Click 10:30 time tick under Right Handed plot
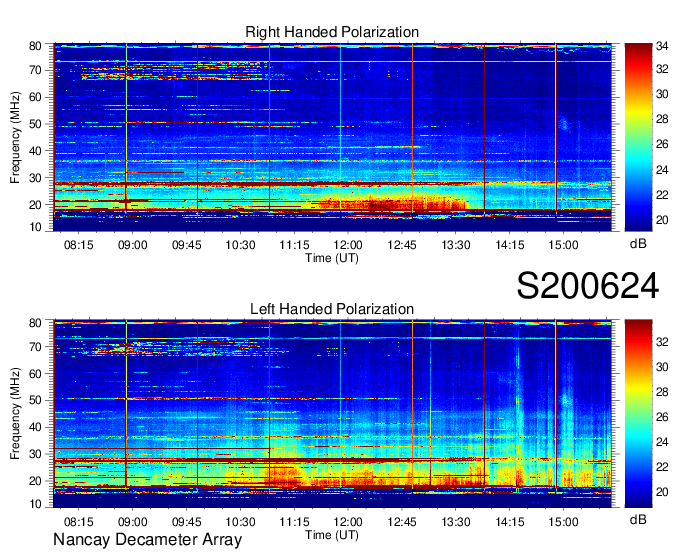 pyautogui.click(x=240, y=245)
